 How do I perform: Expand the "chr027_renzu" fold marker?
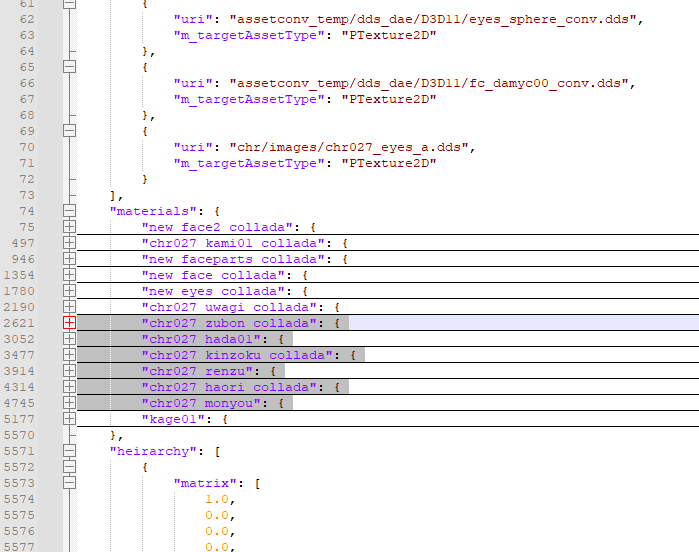69,371
